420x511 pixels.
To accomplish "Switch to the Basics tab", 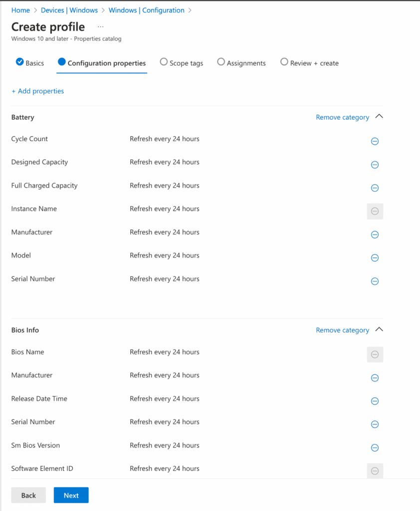I will 29,63.
